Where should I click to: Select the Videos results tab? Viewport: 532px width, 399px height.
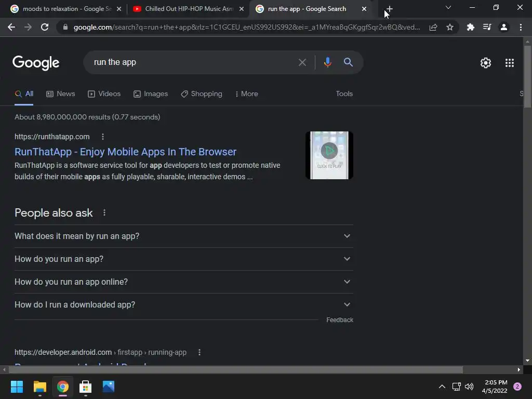104,94
